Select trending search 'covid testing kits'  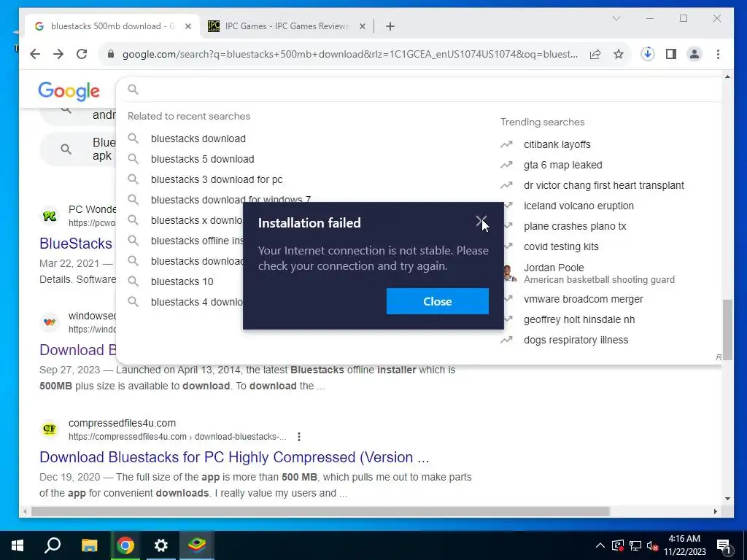(x=561, y=246)
